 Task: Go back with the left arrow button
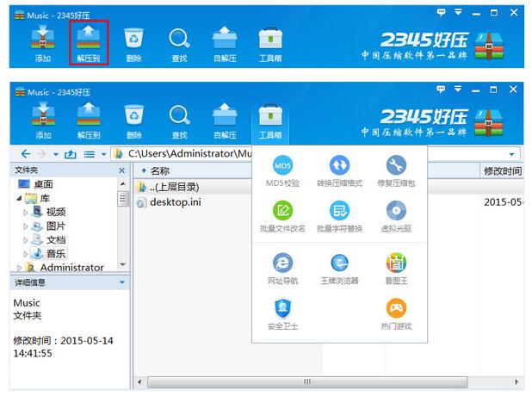pos(26,154)
